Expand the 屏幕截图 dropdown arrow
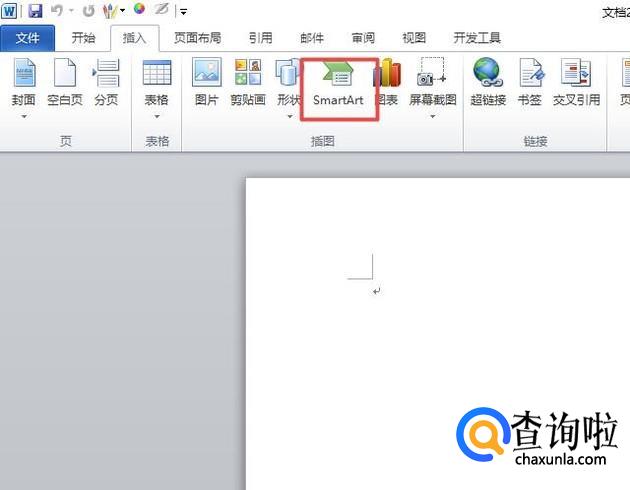The width and height of the screenshot is (630, 490). pyautogui.click(x=433, y=116)
